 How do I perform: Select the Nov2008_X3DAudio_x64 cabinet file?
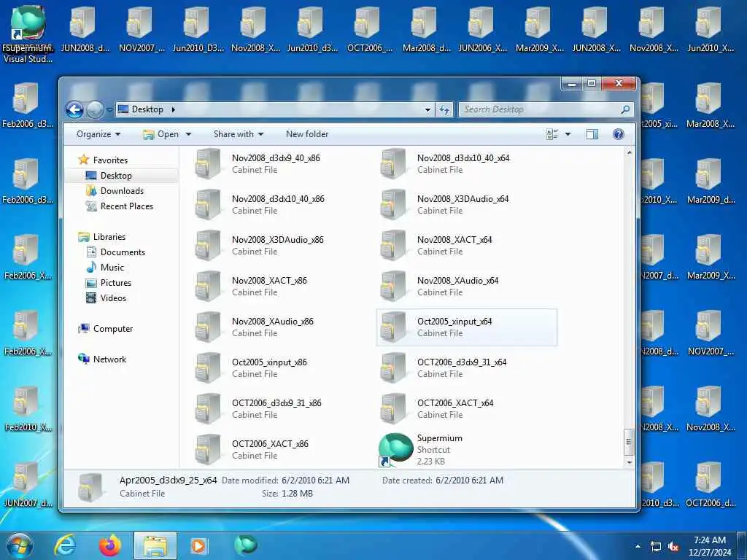(x=466, y=205)
